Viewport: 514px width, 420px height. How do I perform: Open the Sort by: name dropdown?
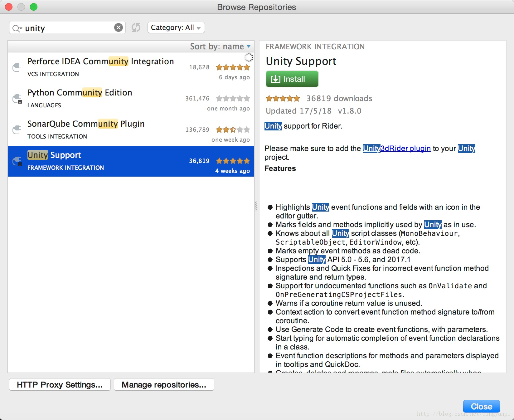[220, 46]
